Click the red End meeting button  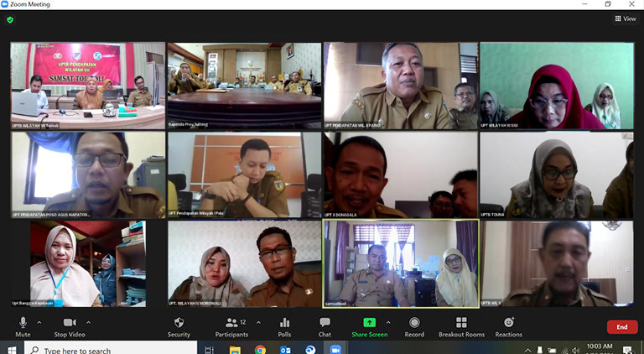pos(621,327)
